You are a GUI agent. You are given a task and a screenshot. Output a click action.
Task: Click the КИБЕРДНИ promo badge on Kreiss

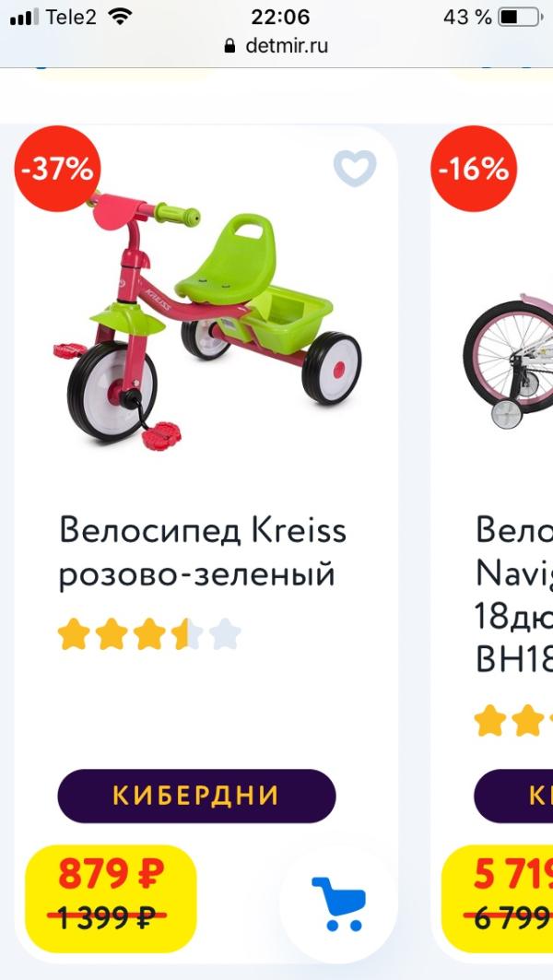tap(197, 796)
